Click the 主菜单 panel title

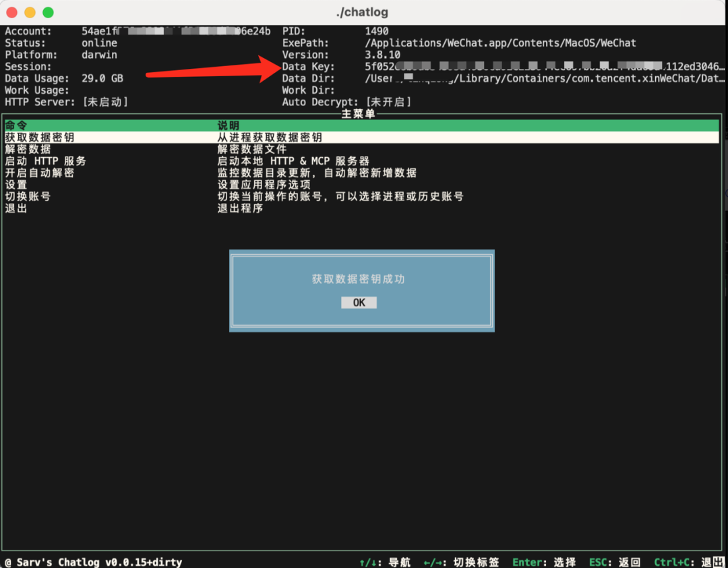(358, 114)
